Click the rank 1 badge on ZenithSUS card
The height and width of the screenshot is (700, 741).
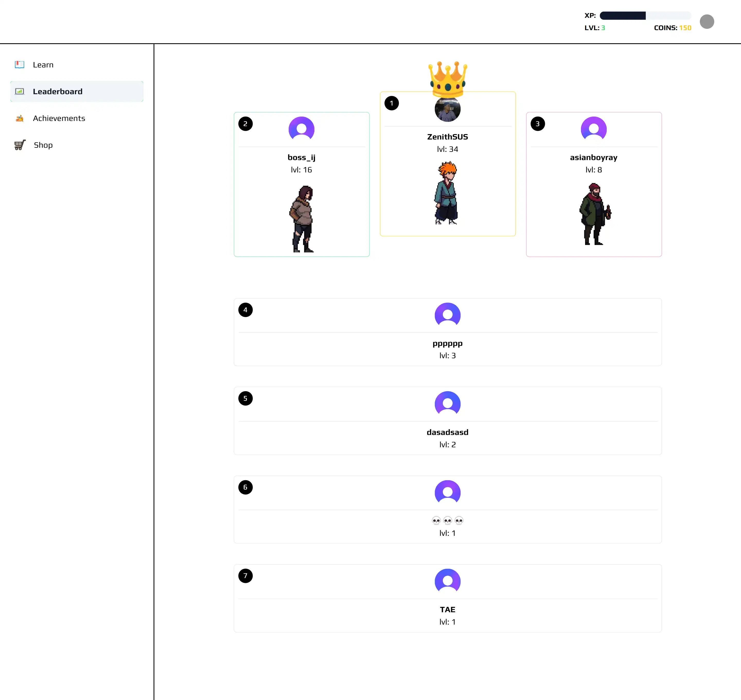[391, 103]
